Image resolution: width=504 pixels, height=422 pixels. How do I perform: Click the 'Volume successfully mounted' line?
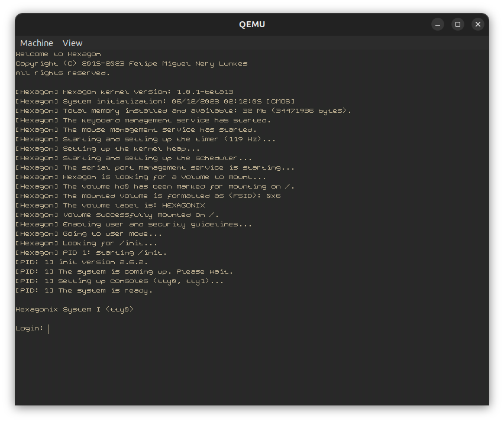[x=117, y=215]
